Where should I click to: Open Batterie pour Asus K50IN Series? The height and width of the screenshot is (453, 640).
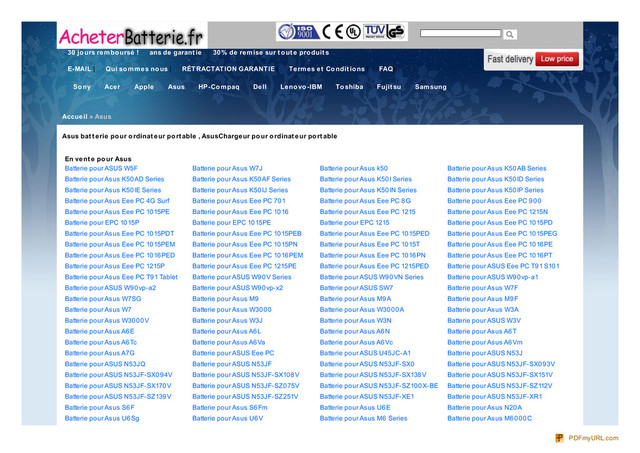coord(368,190)
